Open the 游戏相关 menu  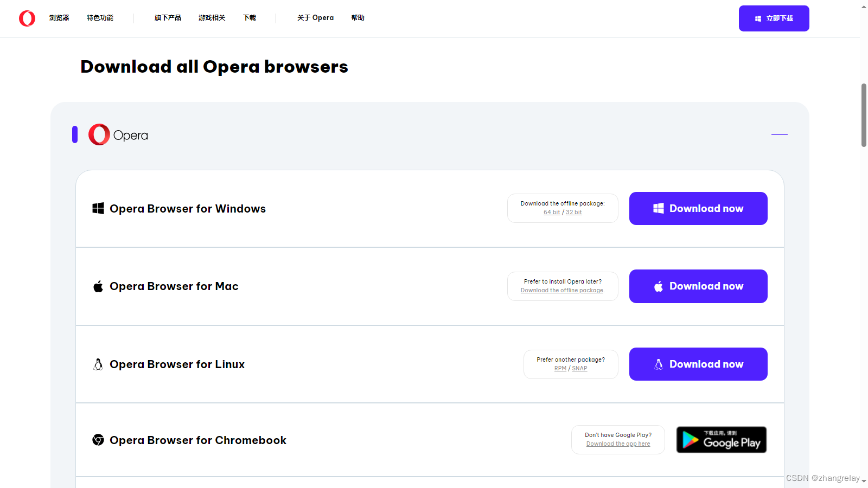(x=212, y=18)
